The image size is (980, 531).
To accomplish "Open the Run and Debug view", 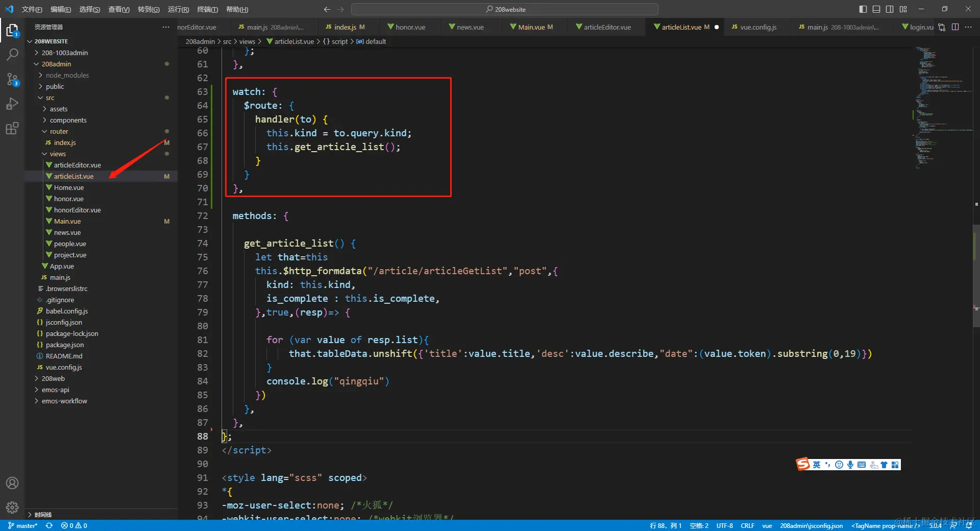I will coord(12,104).
